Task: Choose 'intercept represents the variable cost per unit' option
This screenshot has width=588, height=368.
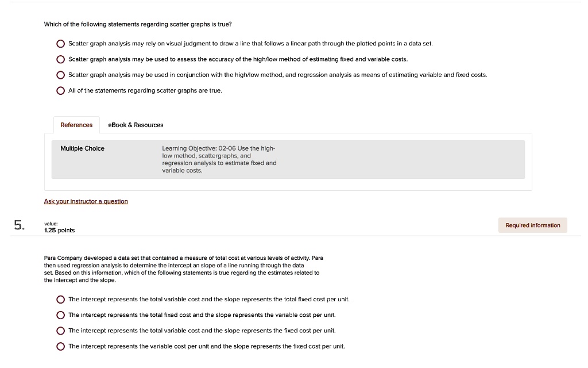Action: click(x=61, y=346)
